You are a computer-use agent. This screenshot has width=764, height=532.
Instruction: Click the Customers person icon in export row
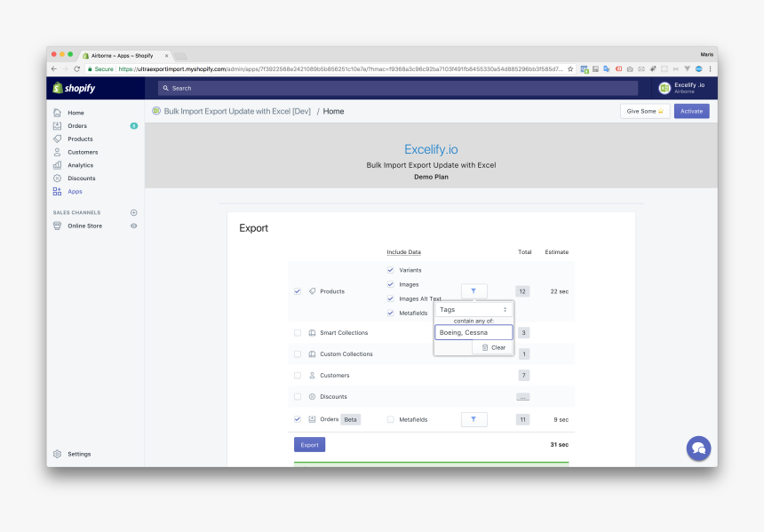click(x=313, y=376)
